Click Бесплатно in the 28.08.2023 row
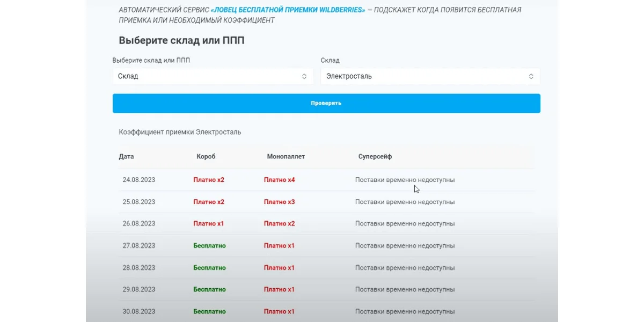This screenshot has width=644, height=322. [209, 268]
